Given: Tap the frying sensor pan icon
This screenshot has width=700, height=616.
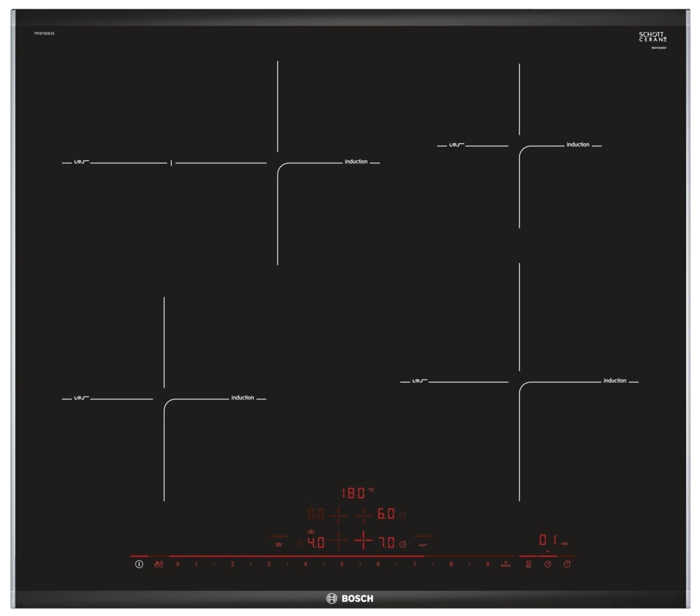Looking at the screenshot, I should coord(279,544).
